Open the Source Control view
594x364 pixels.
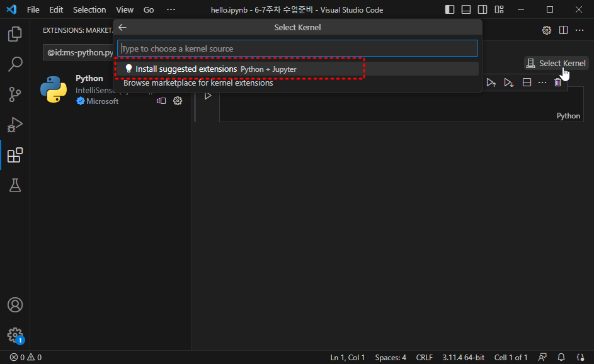click(14, 94)
